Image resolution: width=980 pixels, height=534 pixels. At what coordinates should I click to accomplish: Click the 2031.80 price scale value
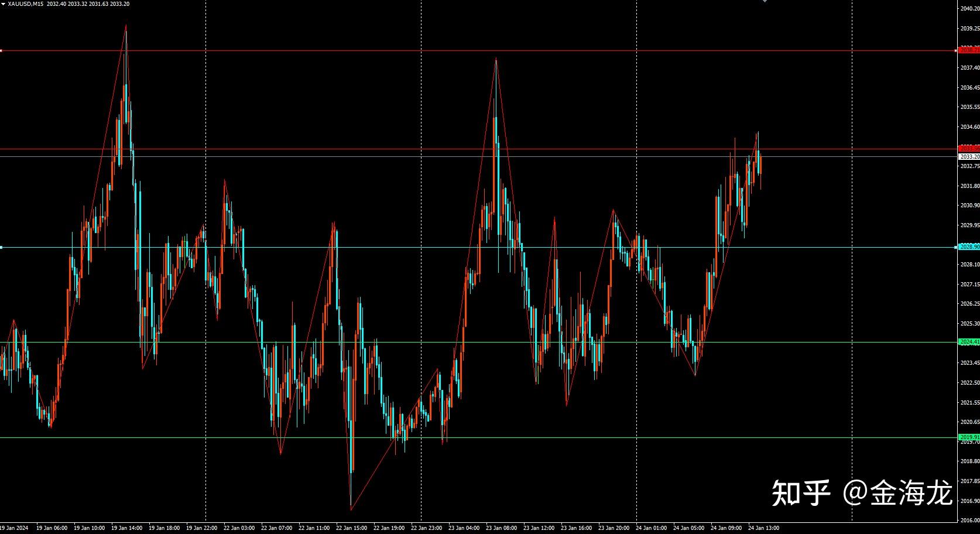pyautogui.click(x=970, y=186)
